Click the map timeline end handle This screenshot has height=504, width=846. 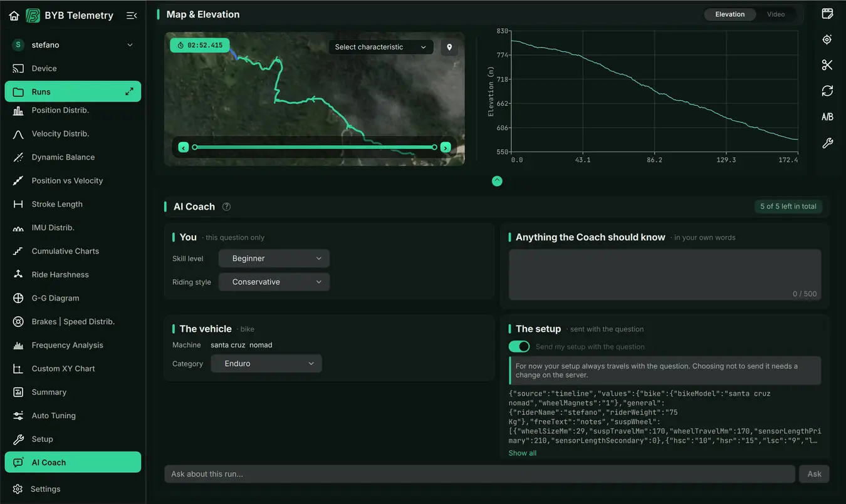[x=434, y=148]
